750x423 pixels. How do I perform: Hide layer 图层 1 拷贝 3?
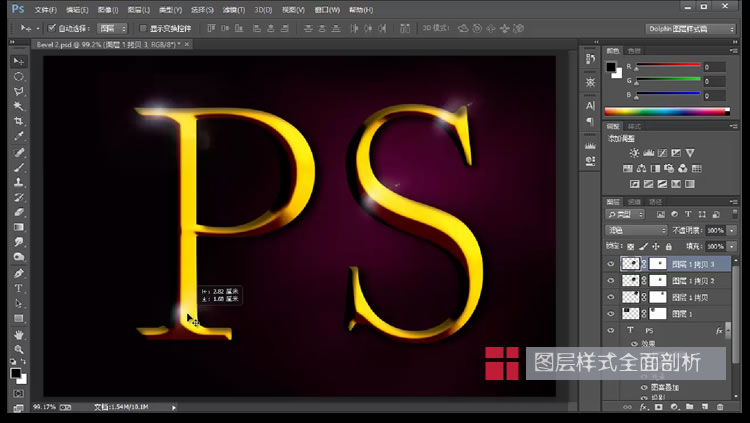(x=611, y=264)
